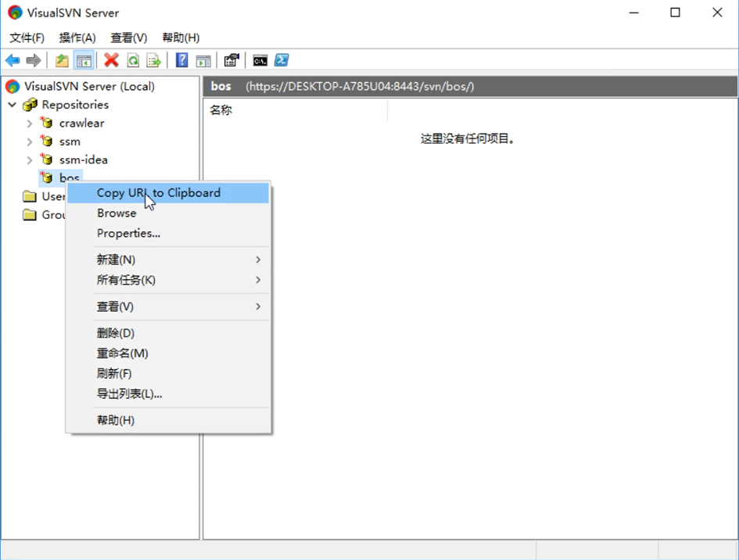Expand the crawlear repository node
739x560 pixels.
(x=29, y=124)
